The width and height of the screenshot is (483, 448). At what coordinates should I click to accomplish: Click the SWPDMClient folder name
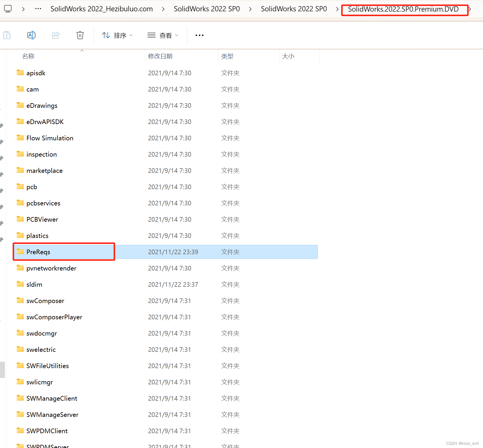click(x=47, y=431)
